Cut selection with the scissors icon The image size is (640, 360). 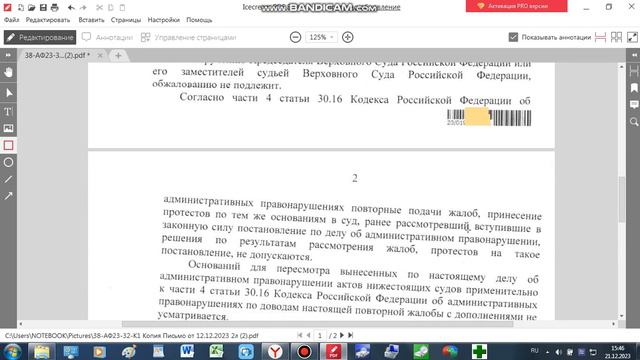pos(99,7)
